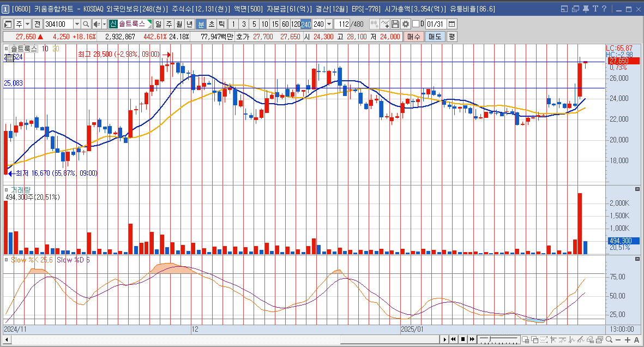Select the 년 yearly chart toggle
The image size is (644, 347).
coord(189,24)
